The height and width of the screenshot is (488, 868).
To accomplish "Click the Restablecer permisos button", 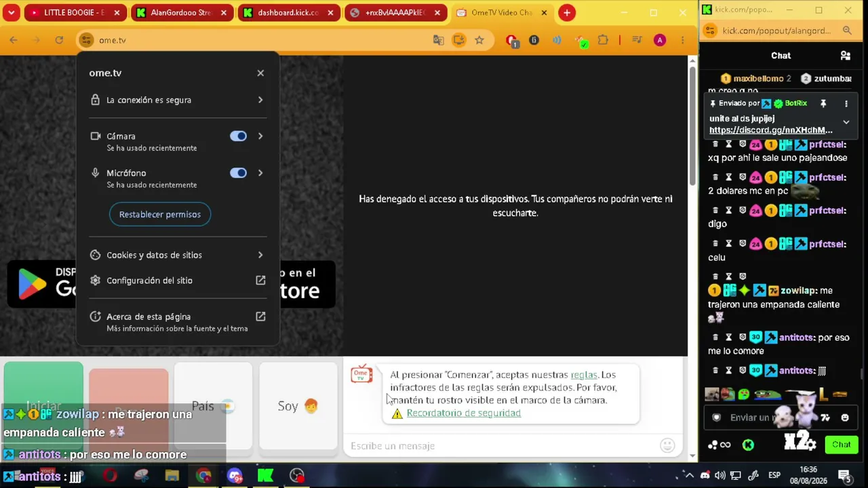I will coord(160,214).
